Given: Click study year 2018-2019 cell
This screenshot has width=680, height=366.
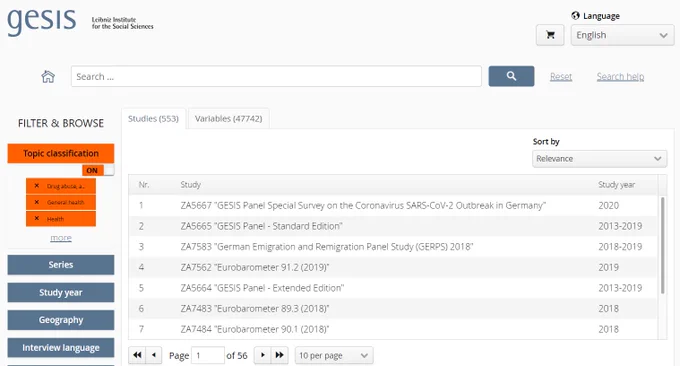Looking at the screenshot, I should (x=620, y=247).
